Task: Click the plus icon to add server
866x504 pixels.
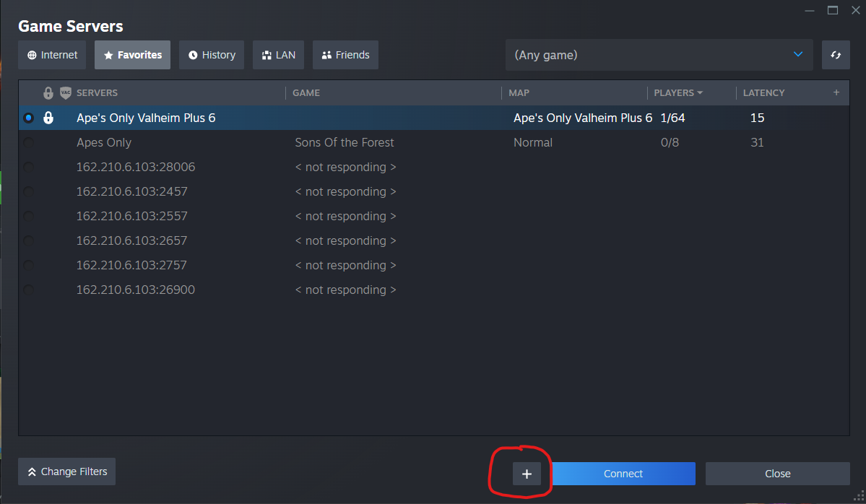Action: coord(527,474)
